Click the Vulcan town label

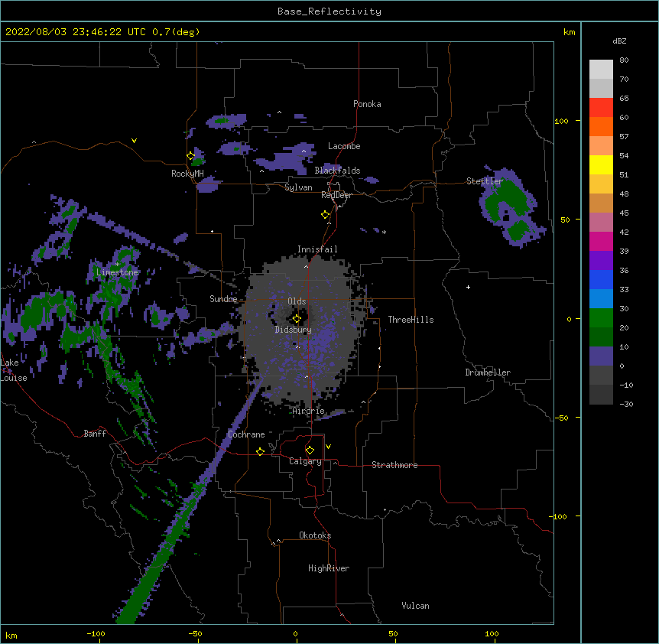coord(415,606)
